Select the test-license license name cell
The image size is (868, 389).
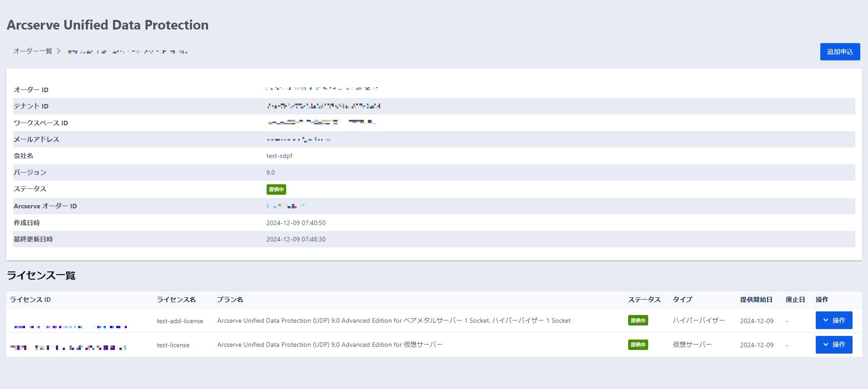(173, 345)
